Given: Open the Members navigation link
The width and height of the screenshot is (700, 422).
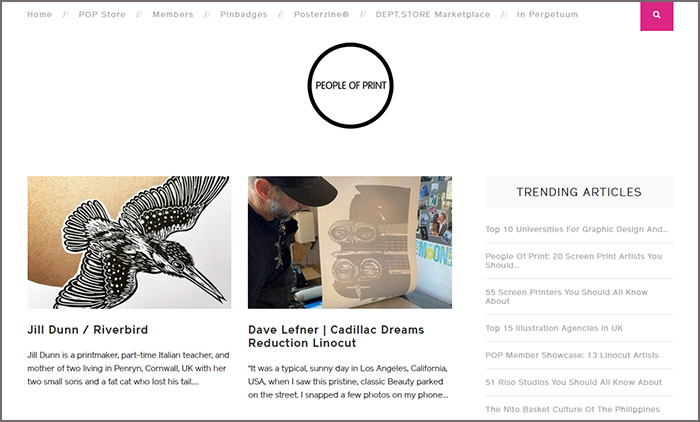Looking at the screenshot, I should point(173,14).
